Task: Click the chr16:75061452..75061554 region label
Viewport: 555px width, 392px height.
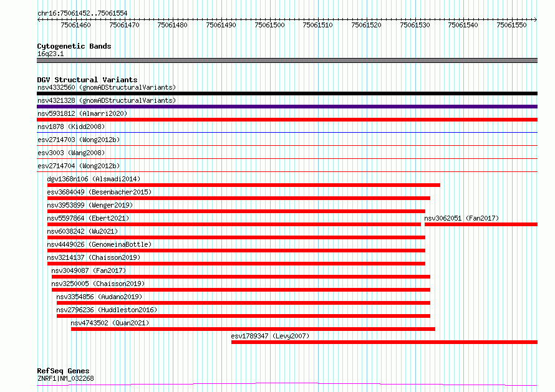Action: click(x=82, y=13)
